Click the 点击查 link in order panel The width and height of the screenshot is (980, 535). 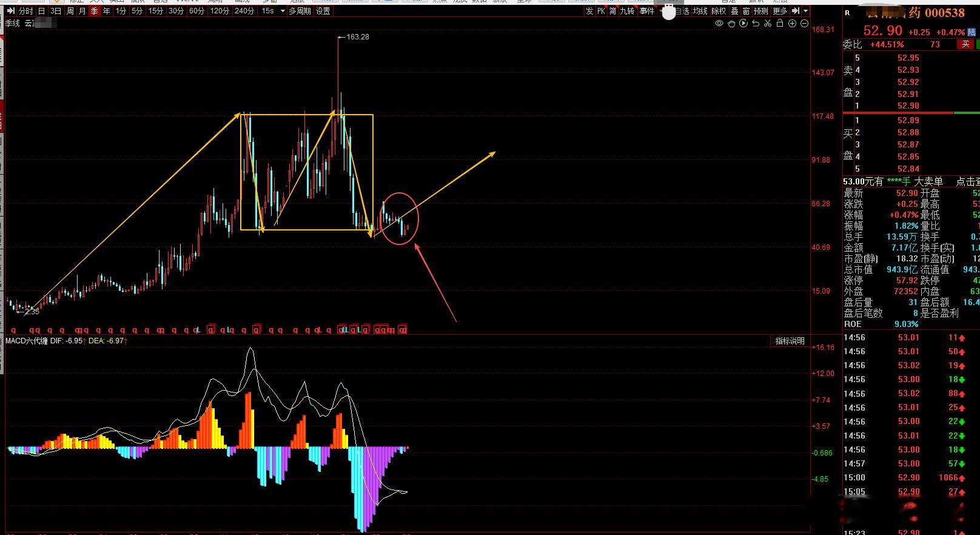tap(968, 181)
